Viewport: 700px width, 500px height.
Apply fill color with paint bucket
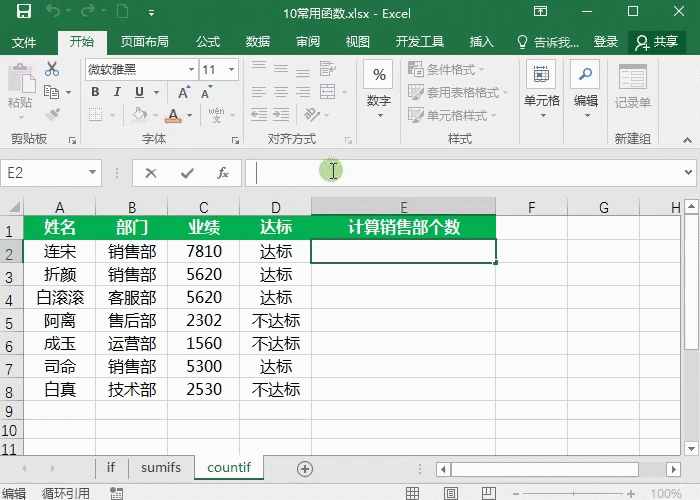click(140, 115)
